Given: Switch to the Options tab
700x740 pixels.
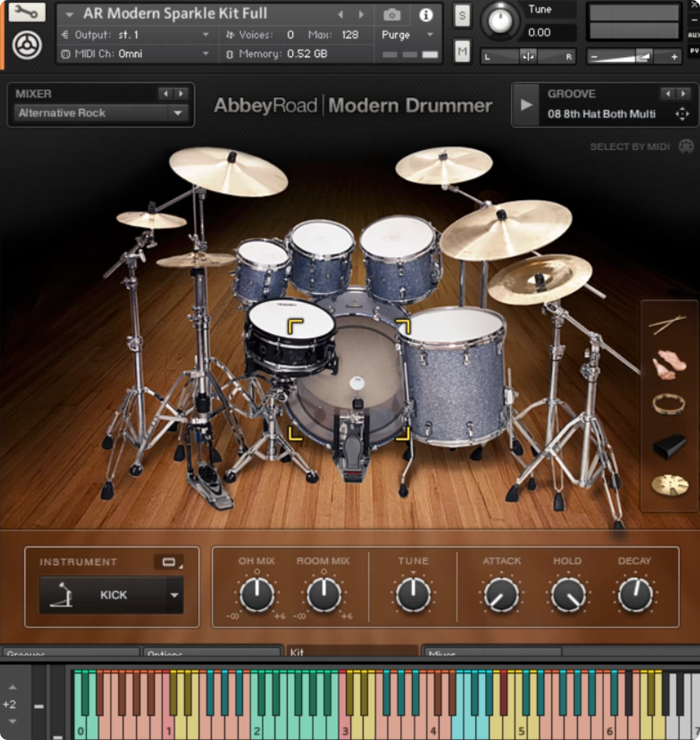Looking at the screenshot, I should pyautogui.click(x=212, y=652).
